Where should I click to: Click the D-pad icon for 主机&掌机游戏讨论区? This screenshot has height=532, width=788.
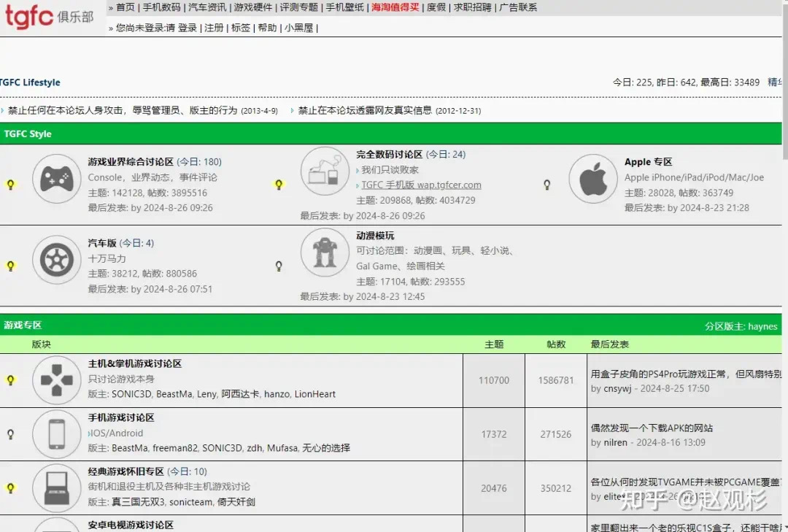[57, 380]
